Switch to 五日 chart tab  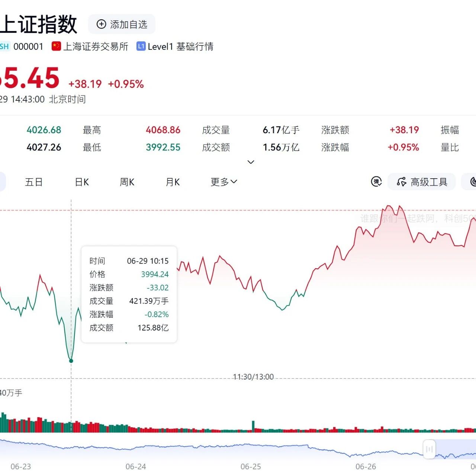tap(34, 182)
